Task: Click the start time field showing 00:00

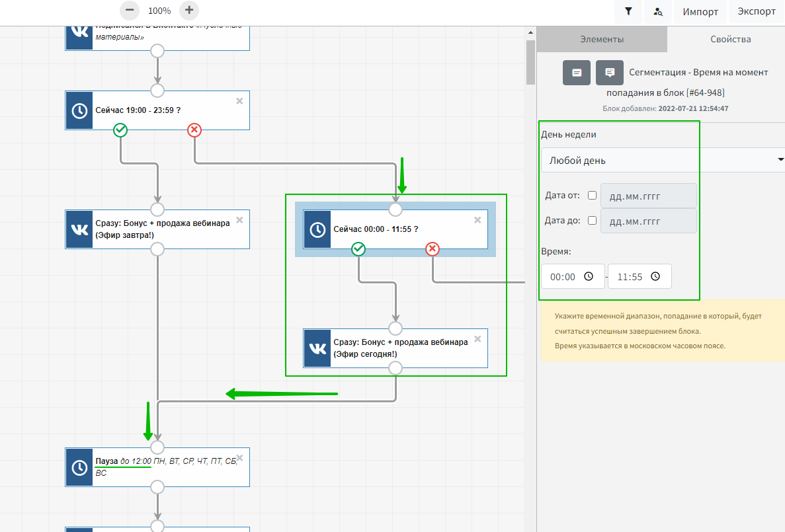Action: click(x=573, y=276)
